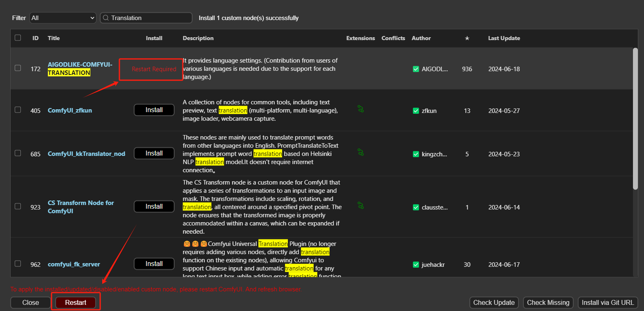Click Check Update button
The height and width of the screenshot is (311, 644).
tap(494, 302)
